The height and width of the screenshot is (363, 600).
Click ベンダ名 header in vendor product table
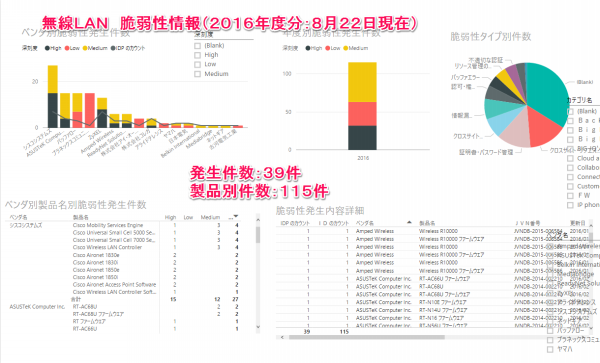pos(18,217)
